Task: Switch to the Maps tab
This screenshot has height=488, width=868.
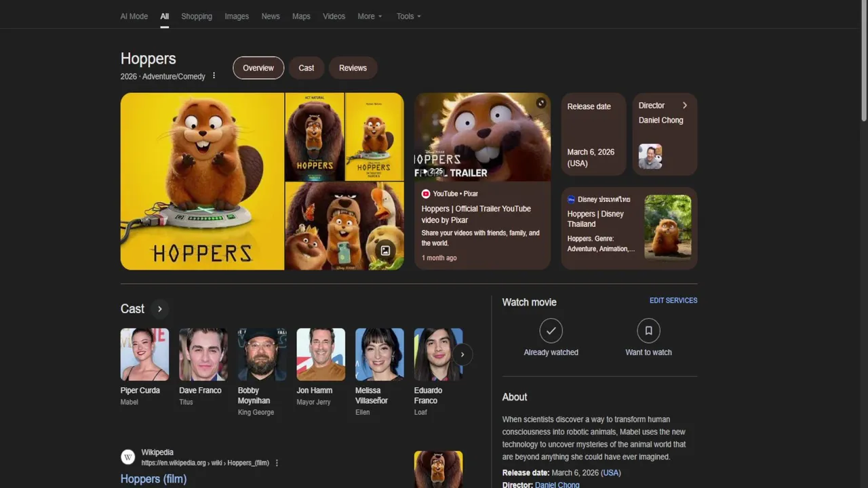Action: [301, 16]
